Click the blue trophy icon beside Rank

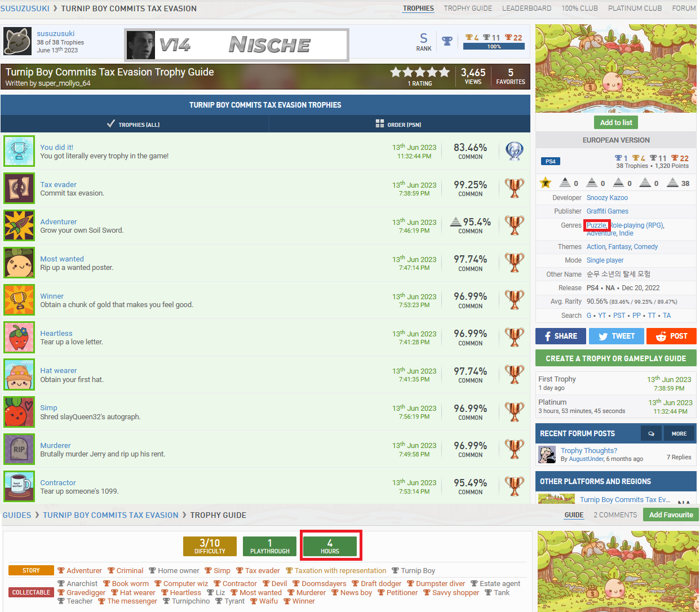[447, 41]
